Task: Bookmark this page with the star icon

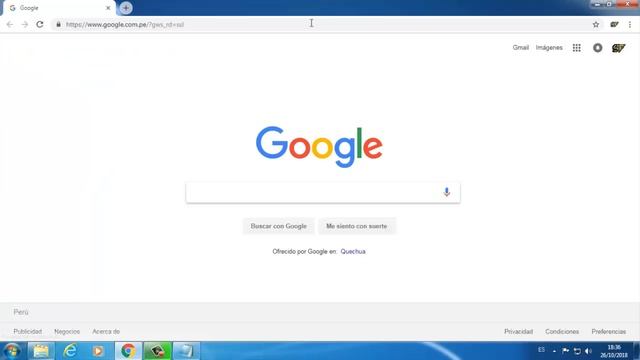Action: (x=596, y=24)
